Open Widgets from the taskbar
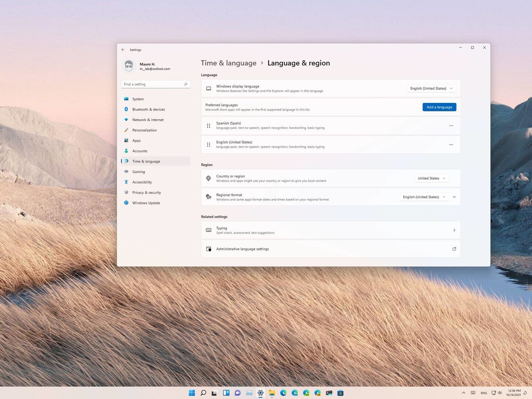Image resolution: width=532 pixels, height=399 pixels. (226, 393)
